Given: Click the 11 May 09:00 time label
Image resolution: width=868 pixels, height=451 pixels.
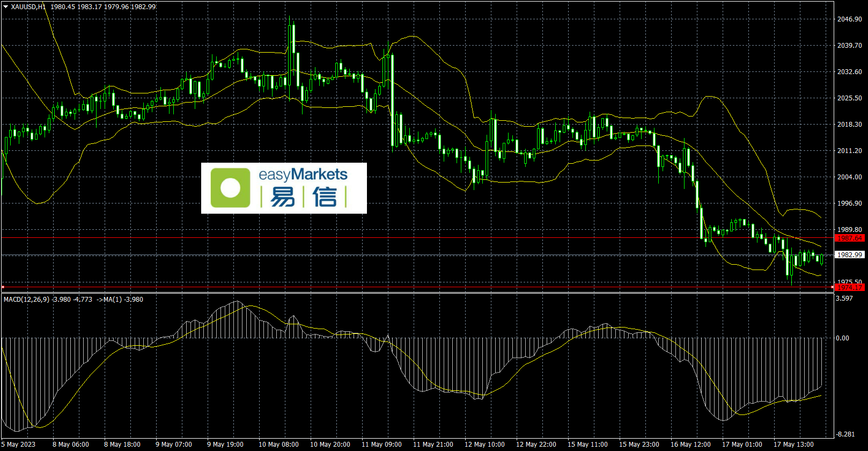Looking at the screenshot, I should [382, 445].
